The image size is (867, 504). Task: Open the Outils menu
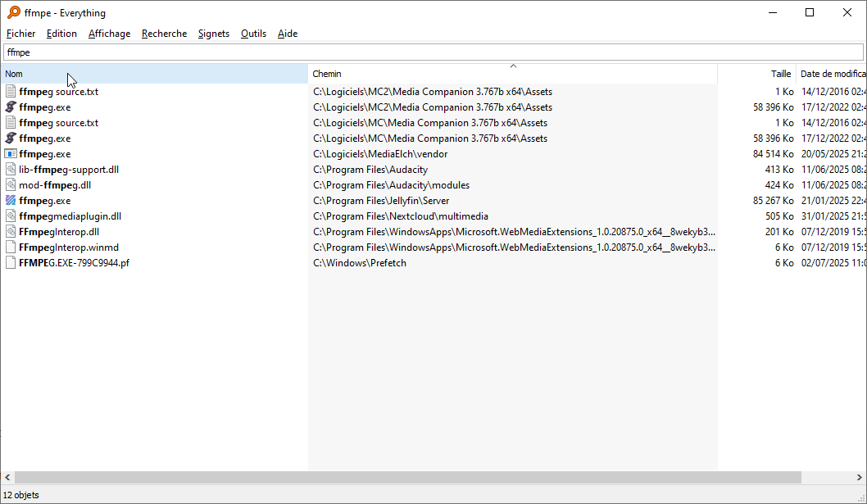254,34
